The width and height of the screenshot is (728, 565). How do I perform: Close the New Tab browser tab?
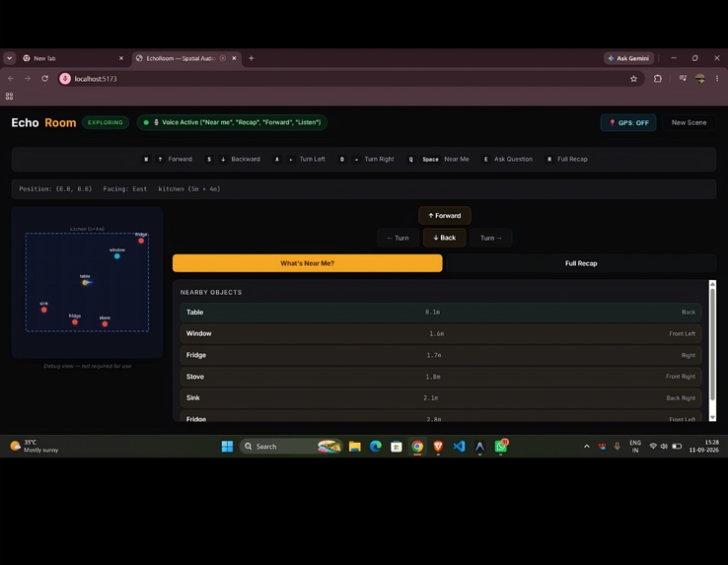[121, 58]
